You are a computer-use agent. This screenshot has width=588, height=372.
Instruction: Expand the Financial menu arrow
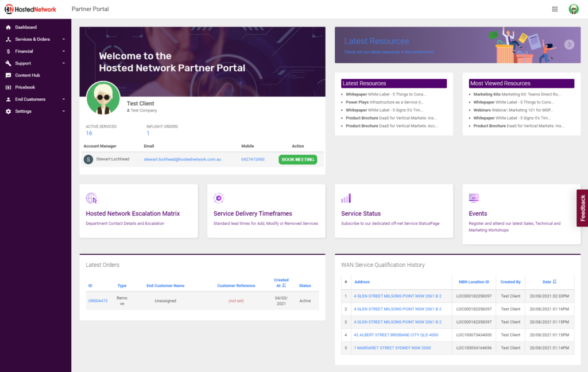[x=63, y=51]
